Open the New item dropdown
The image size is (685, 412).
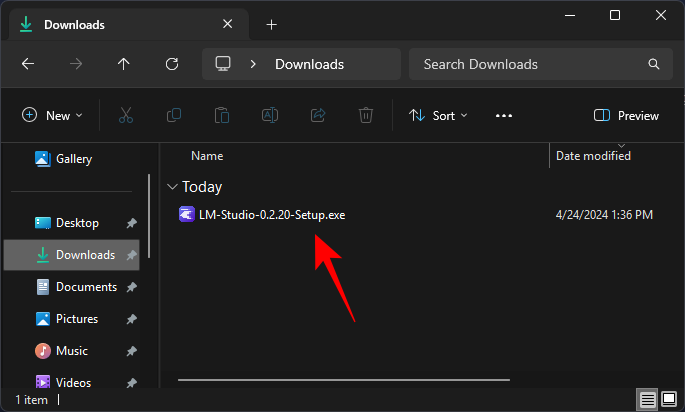[x=52, y=115]
